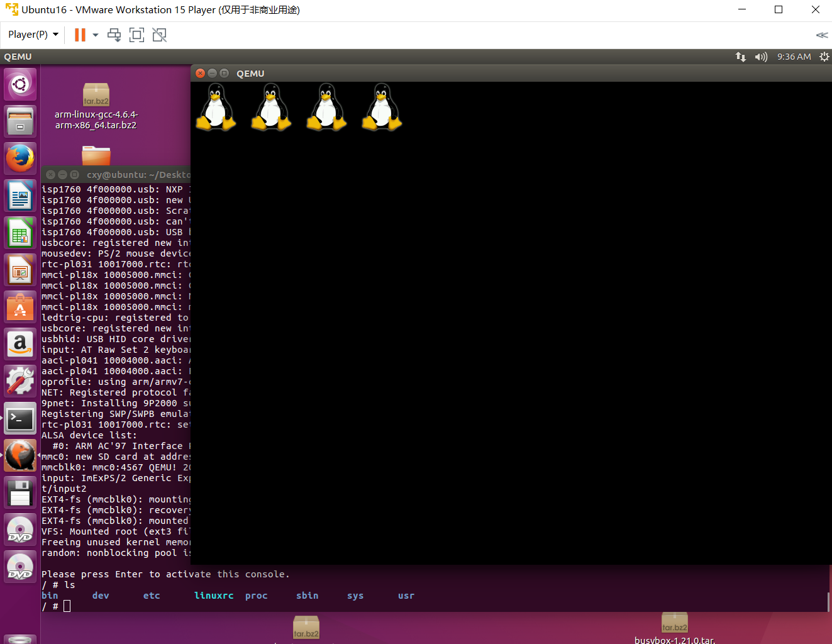
Task: Click the 'usbhid: USB HID core' terminal line
Action: tap(116, 339)
